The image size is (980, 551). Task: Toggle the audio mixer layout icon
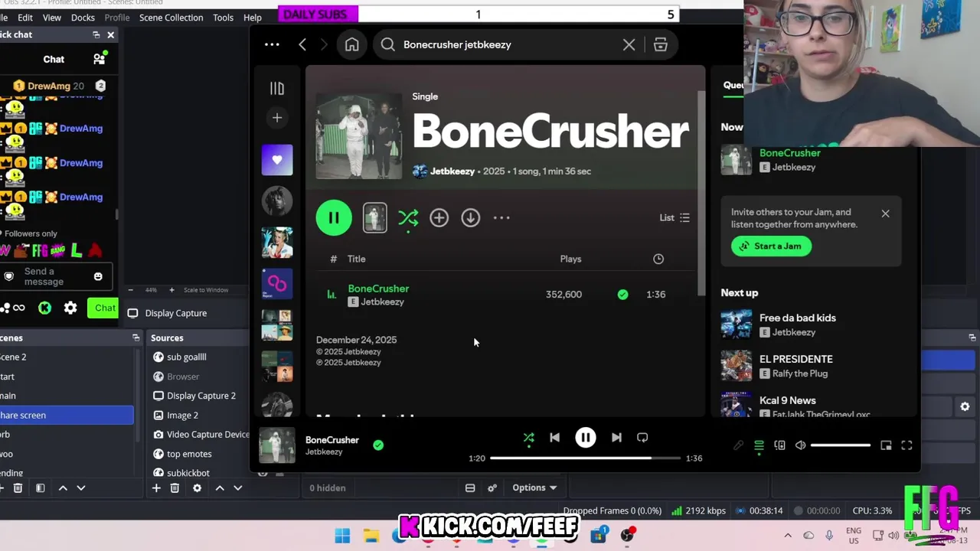(470, 488)
